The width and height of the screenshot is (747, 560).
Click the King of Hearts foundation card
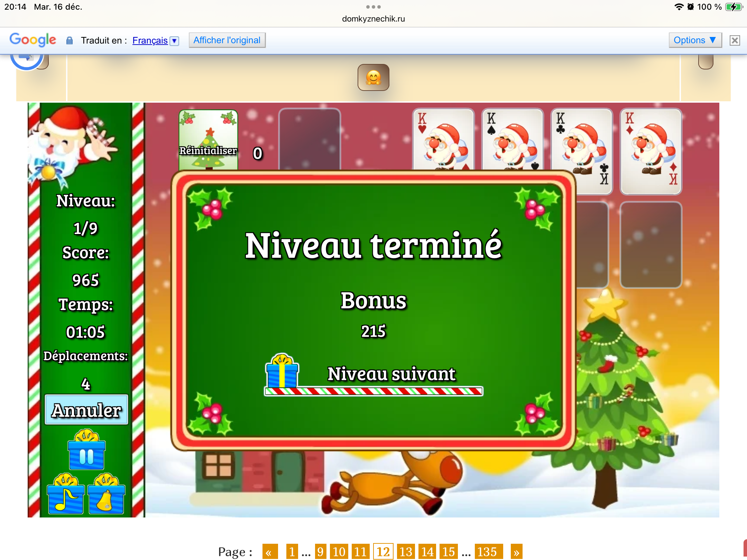point(443,140)
